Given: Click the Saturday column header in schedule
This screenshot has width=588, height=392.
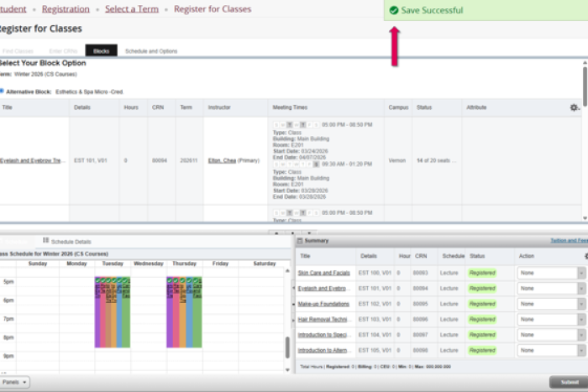Looking at the screenshot, I should 265,264.
